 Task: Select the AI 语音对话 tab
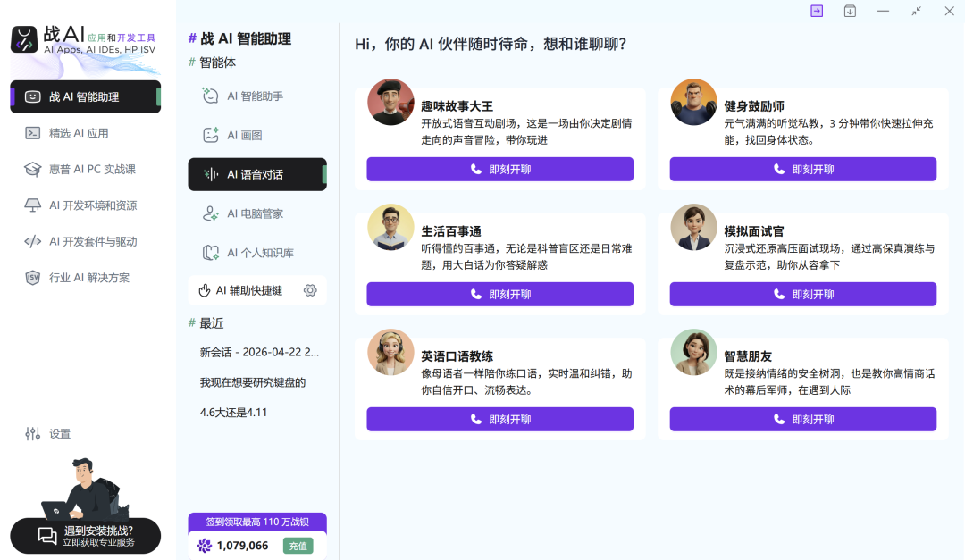point(256,175)
